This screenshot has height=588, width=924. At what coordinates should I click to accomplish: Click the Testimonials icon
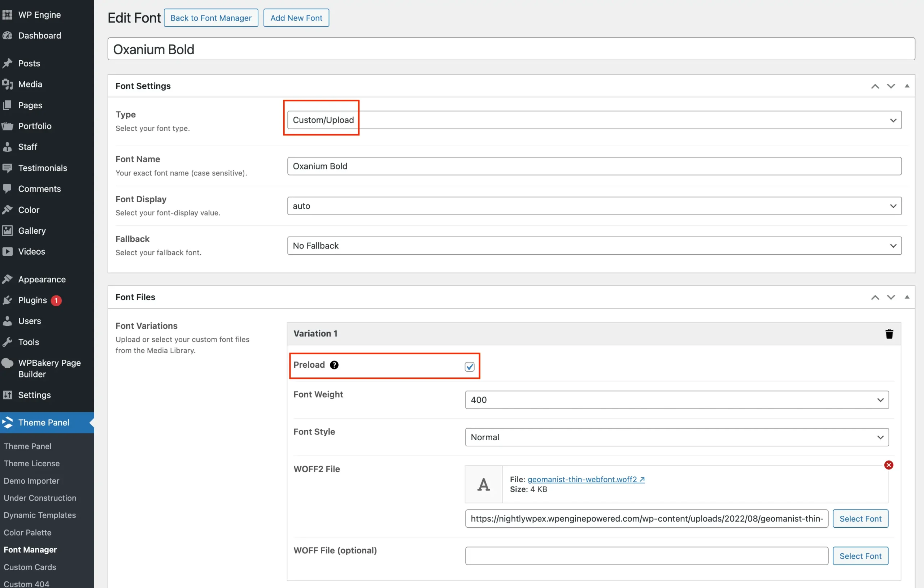click(7, 168)
